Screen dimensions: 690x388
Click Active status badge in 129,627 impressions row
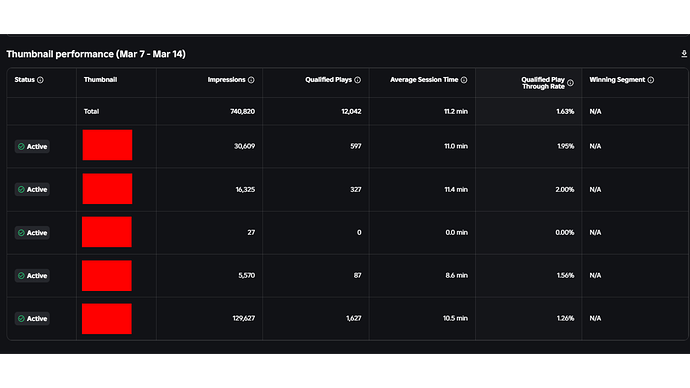[32, 318]
